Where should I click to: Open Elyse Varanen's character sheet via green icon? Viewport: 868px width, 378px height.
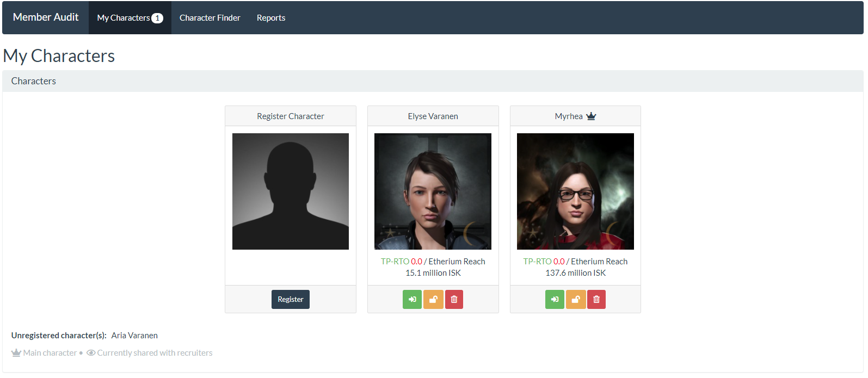click(x=412, y=299)
